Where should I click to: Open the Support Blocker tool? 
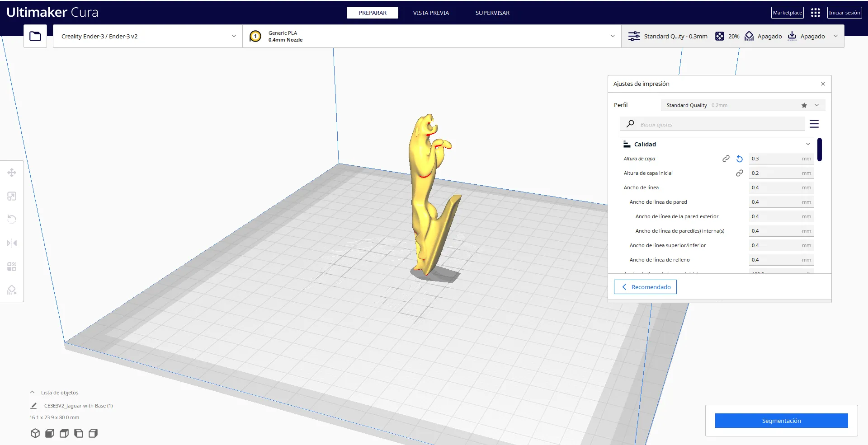pos(12,290)
